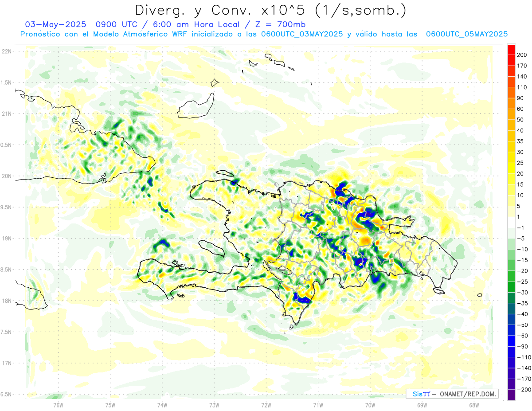The height and width of the screenshot is (411, 532).
Task: Click the "75W" longitude label
Action: click(110, 405)
